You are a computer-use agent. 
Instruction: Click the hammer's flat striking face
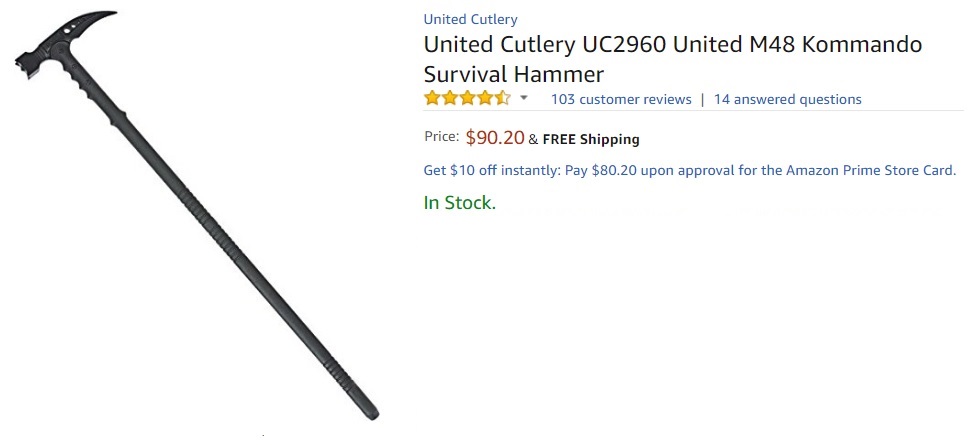tap(22, 61)
